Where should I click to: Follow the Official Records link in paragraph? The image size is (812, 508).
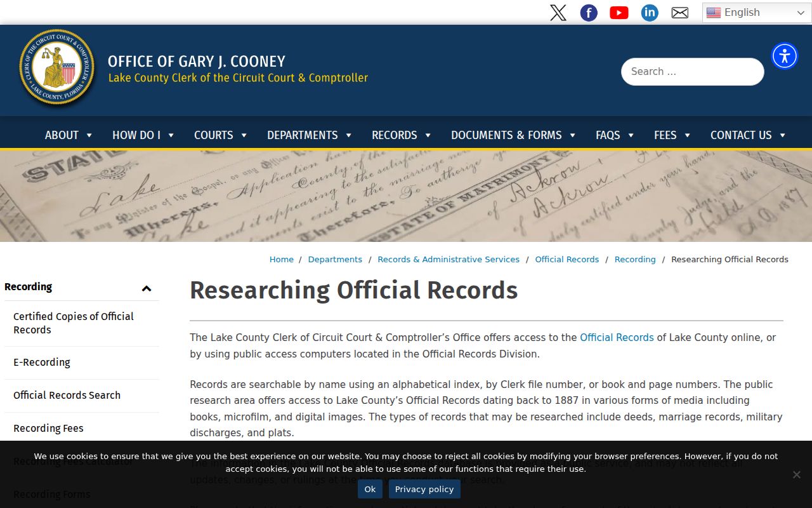click(617, 337)
